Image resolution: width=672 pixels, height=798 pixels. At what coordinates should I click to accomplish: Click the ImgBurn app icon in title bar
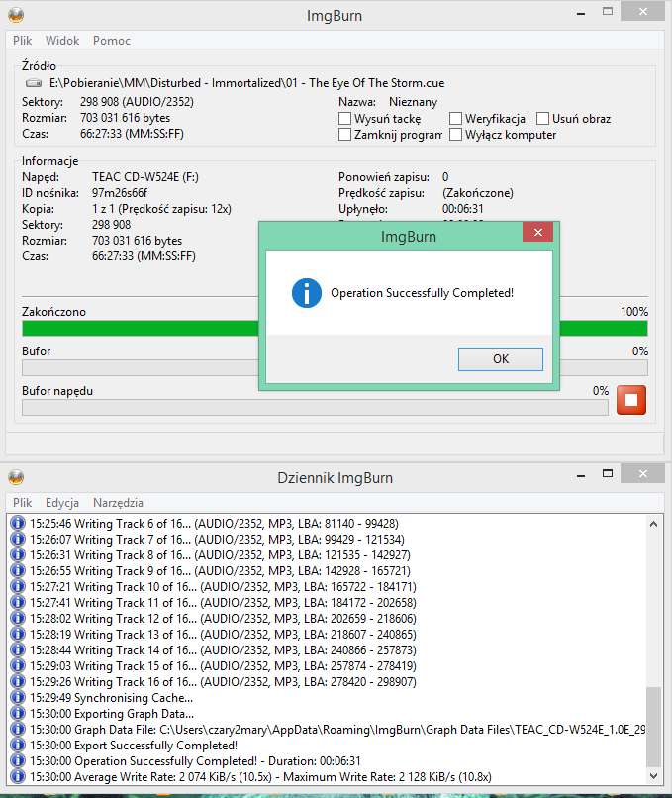16,15
